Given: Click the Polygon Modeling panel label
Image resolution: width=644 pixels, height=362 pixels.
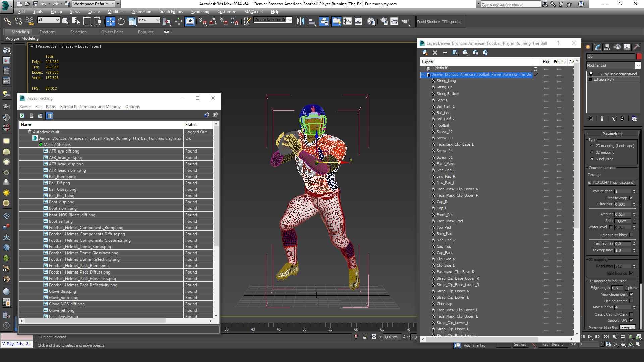Looking at the screenshot, I should click(22, 38).
